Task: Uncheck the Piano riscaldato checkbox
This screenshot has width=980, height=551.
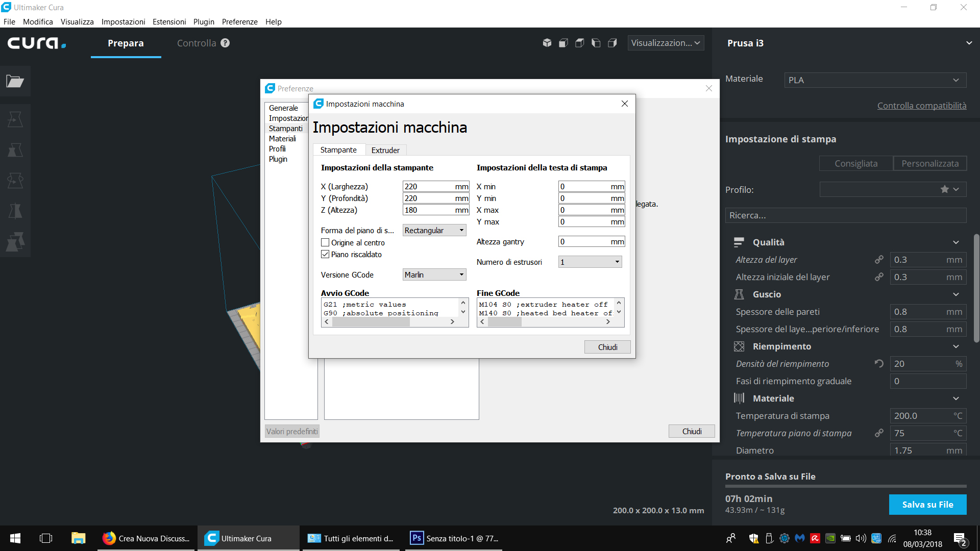Action: pyautogui.click(x=325, y=255)
